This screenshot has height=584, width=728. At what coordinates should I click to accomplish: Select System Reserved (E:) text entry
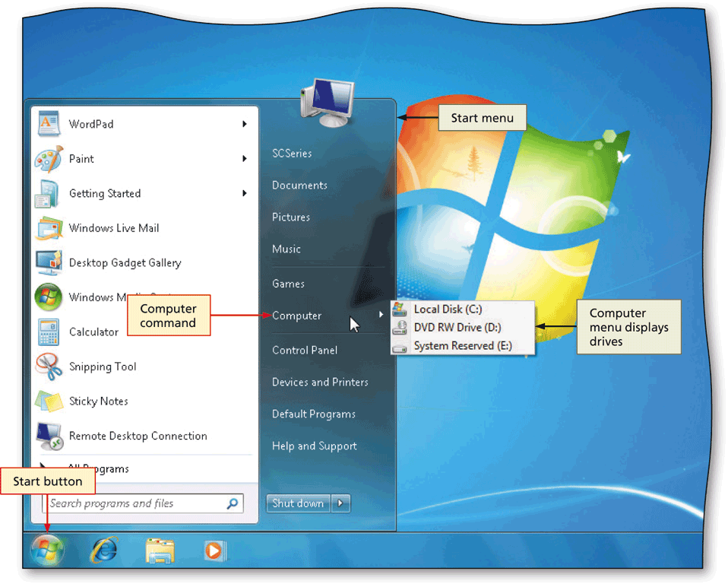463,346
